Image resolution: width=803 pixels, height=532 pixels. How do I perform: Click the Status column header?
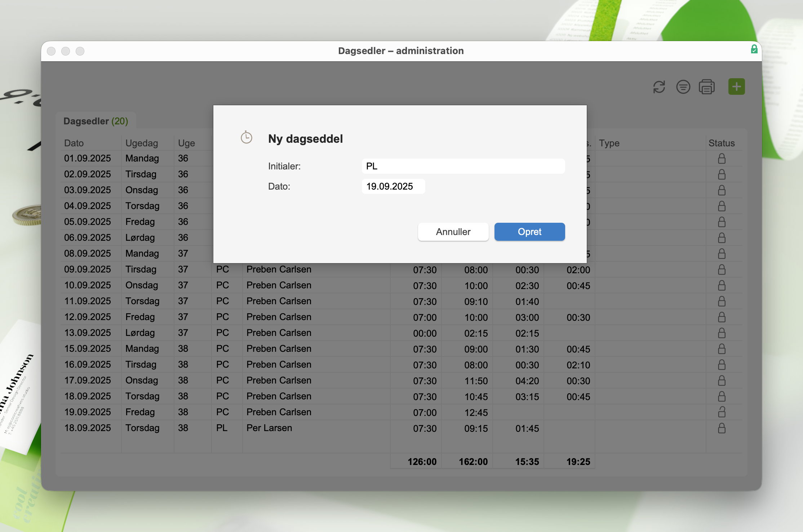pyautogui.click(x=722, y=143)
